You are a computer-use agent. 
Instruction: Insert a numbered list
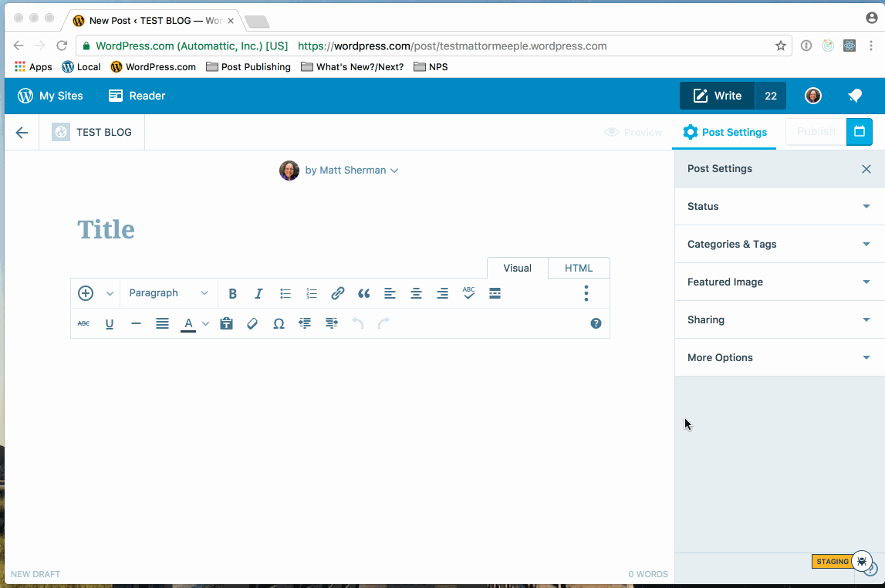[312, 293]
